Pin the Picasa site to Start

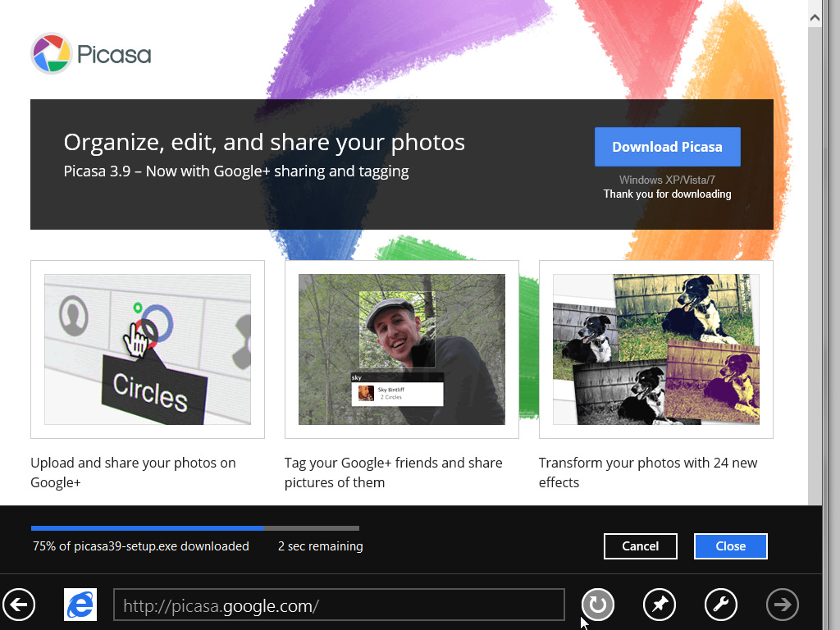pos(659,605)
